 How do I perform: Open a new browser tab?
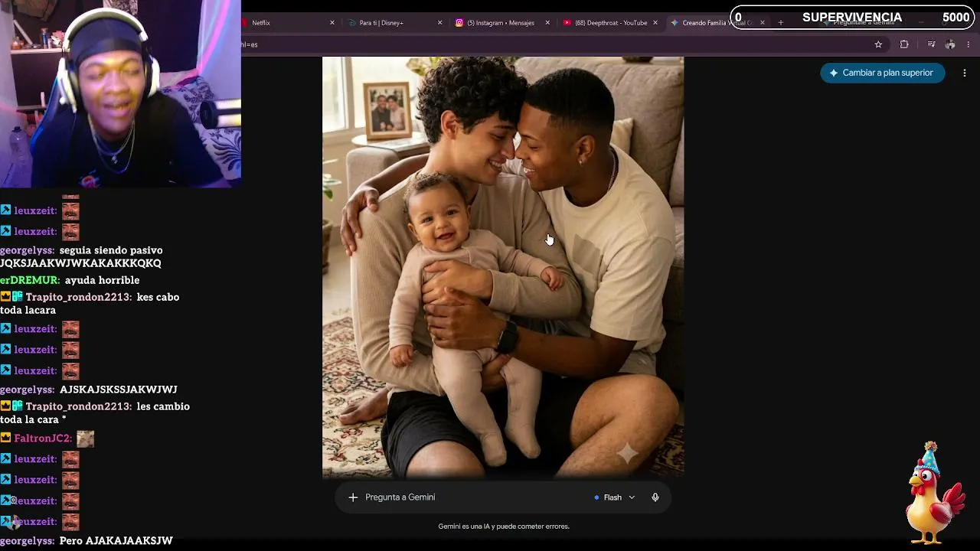(x=780, y=23)
